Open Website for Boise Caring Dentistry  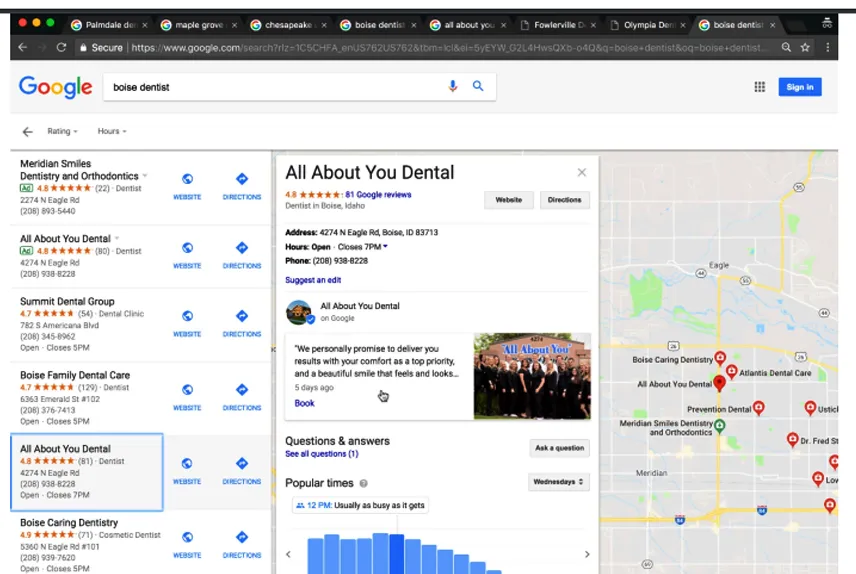pyautogui.click(x=187, y=545)
